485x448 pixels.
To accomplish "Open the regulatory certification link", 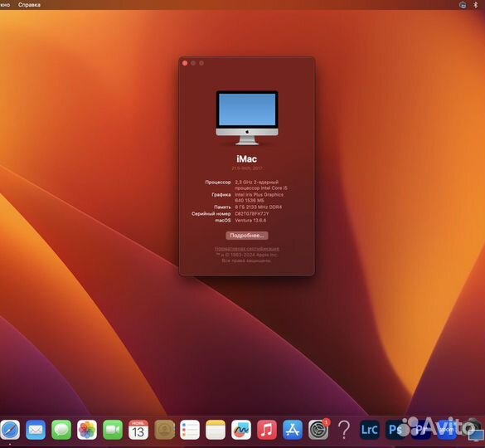I will pos(247,249).
